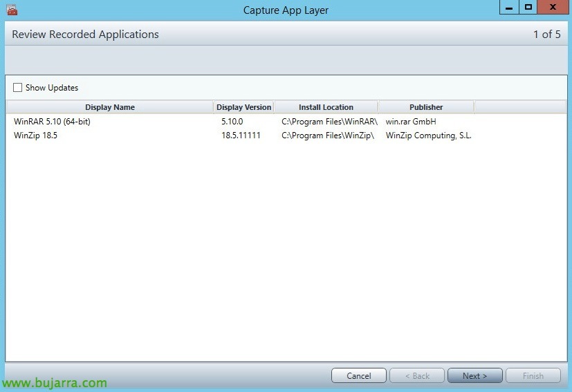The width and height of the screenshot is (572, 392).
Task: Cancel the Capture App Layer wizard
Action: (x=358, y=375)
